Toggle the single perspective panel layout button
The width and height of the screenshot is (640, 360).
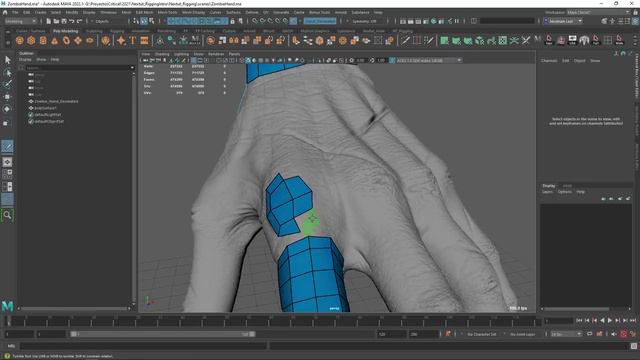pyautogui.click(x=7, y=162)
